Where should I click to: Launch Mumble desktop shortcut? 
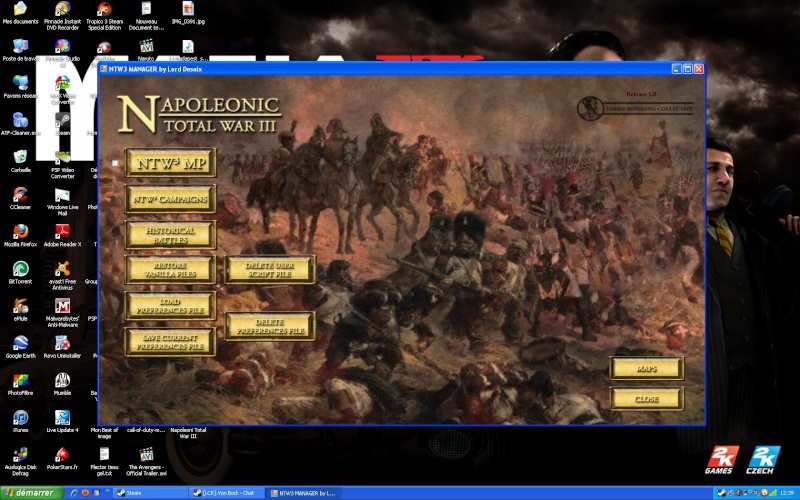point(62,384)
